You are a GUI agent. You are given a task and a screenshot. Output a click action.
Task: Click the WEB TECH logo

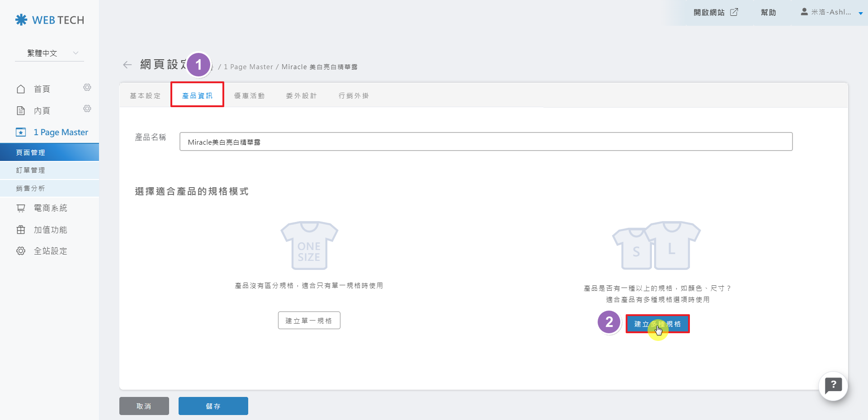(x=50, y=20)
